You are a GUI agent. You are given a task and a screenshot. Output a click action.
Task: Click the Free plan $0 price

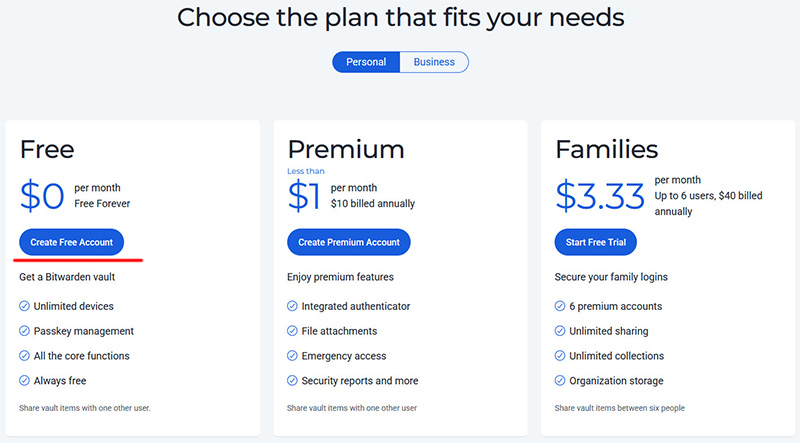42,196
